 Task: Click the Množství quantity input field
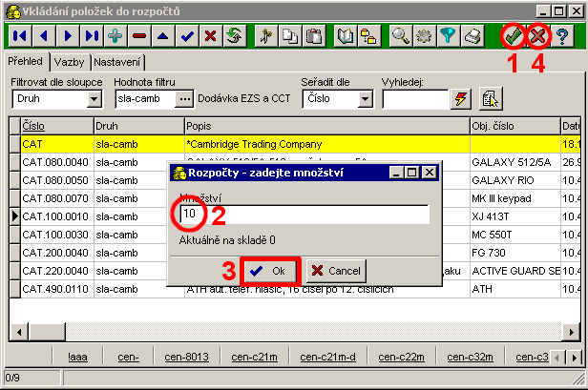click(x=305, y=214)
